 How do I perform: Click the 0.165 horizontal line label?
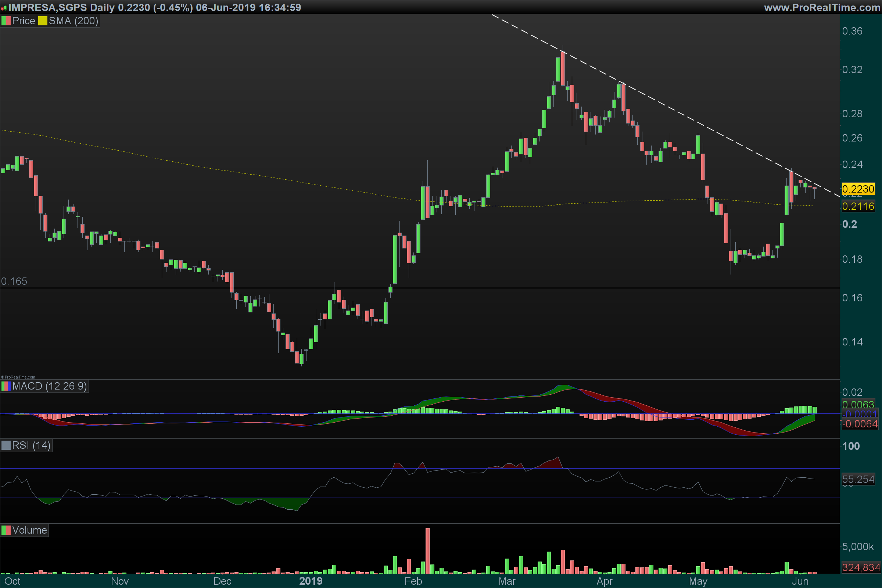(14, 281)
